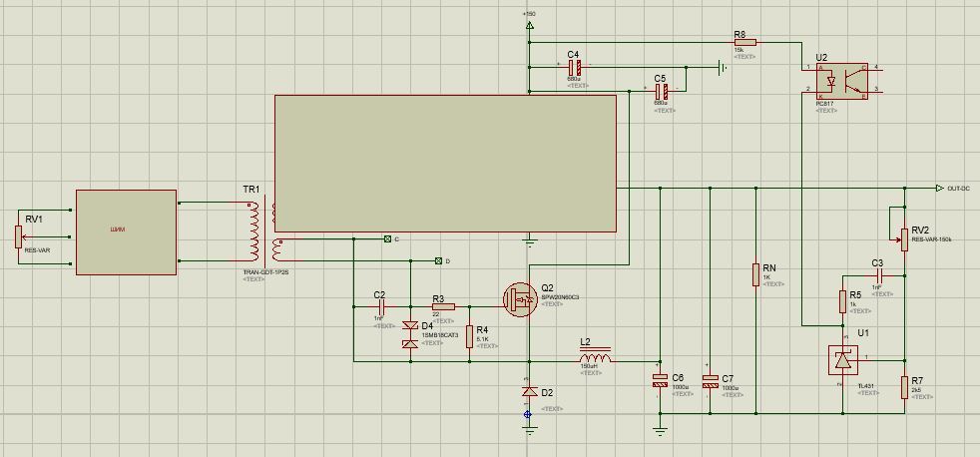Click the PC817 part name text
980x457 pixels.
(x=826, y=103)
